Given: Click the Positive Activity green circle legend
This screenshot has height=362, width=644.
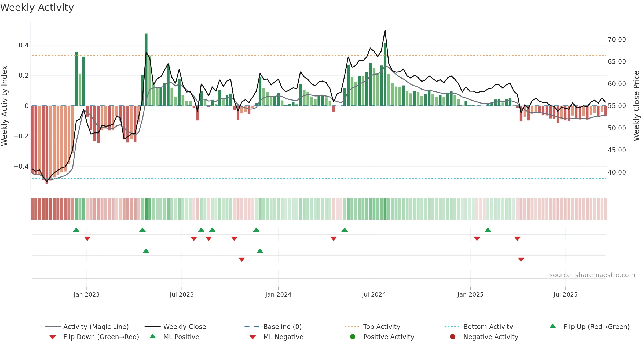Looking at the screenshot, I should [x=353, y=337].
